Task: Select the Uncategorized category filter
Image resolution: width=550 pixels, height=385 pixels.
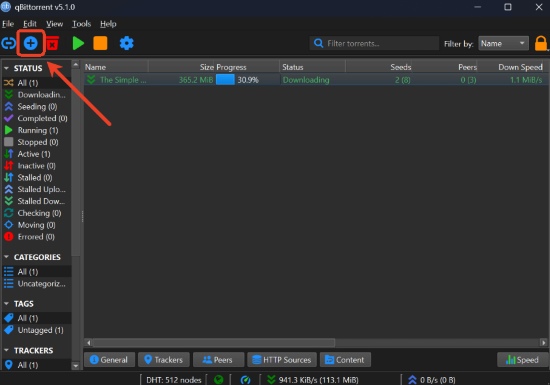Action: click(36, 284)
